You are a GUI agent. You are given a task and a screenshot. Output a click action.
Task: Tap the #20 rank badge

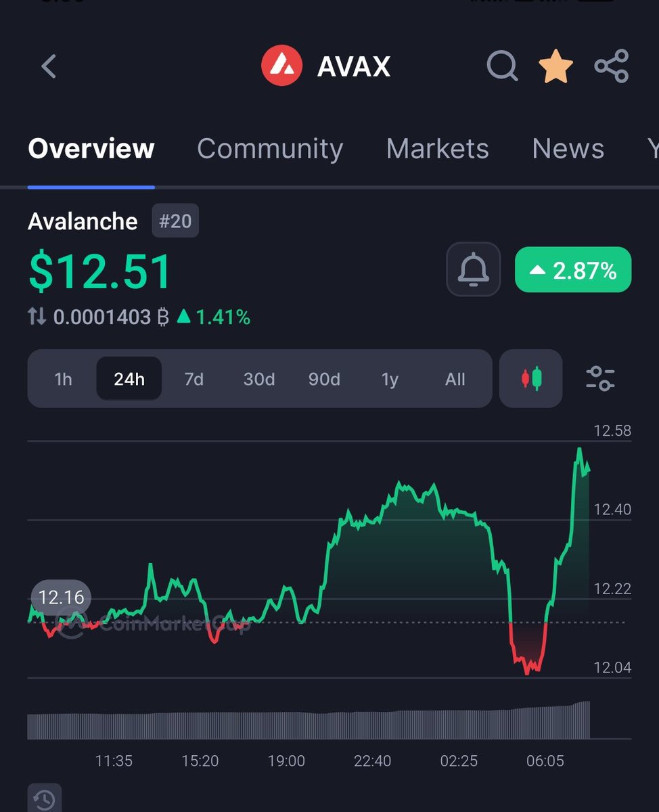coord(175,221)
